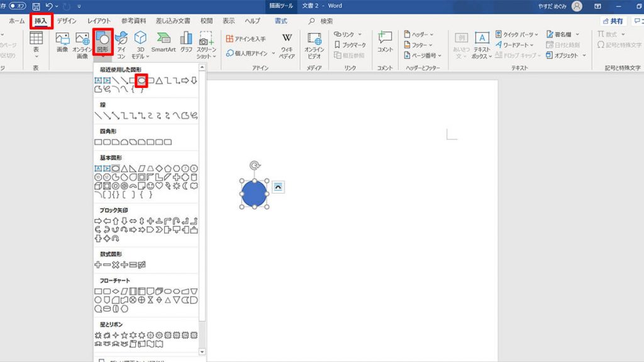Viewport: 644px width, 362px height.
Task: Click the online video (オンラインビデオ) icon
Action: 314,45
